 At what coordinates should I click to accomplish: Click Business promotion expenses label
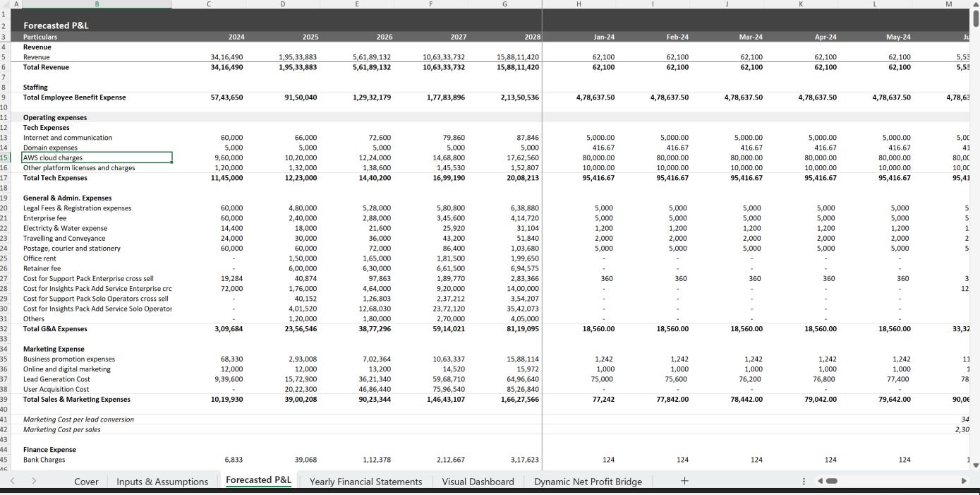(68, 359)
